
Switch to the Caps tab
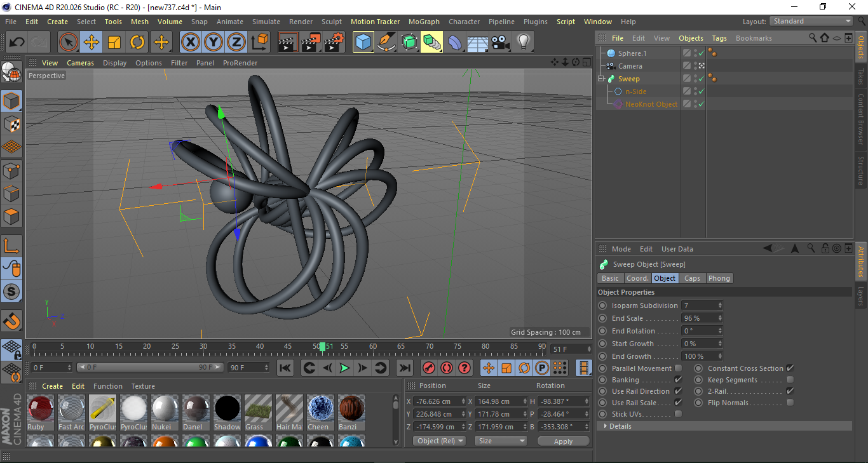click(692, 278)
